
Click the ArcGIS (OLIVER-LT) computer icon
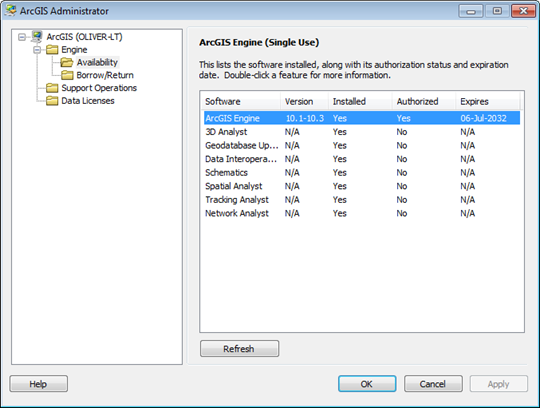coord(37,36)
